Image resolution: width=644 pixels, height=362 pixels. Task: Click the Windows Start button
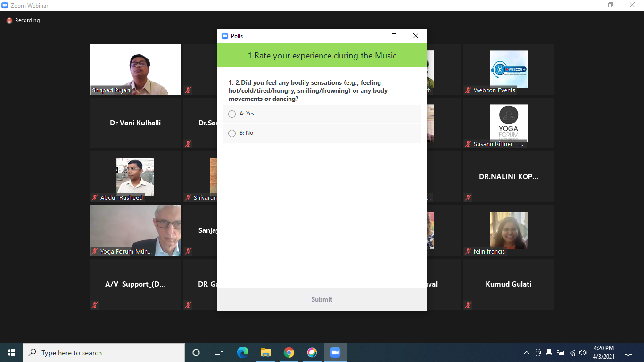point(11,353)
